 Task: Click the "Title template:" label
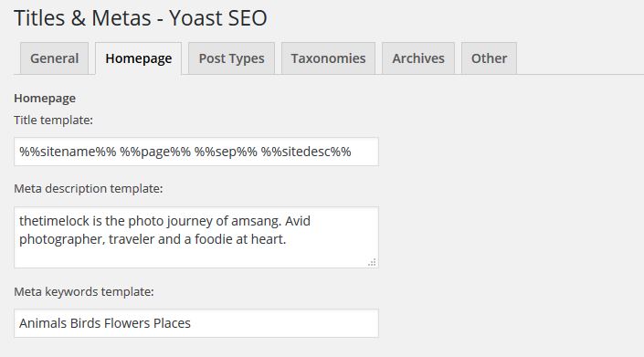[x=53, y=121]
